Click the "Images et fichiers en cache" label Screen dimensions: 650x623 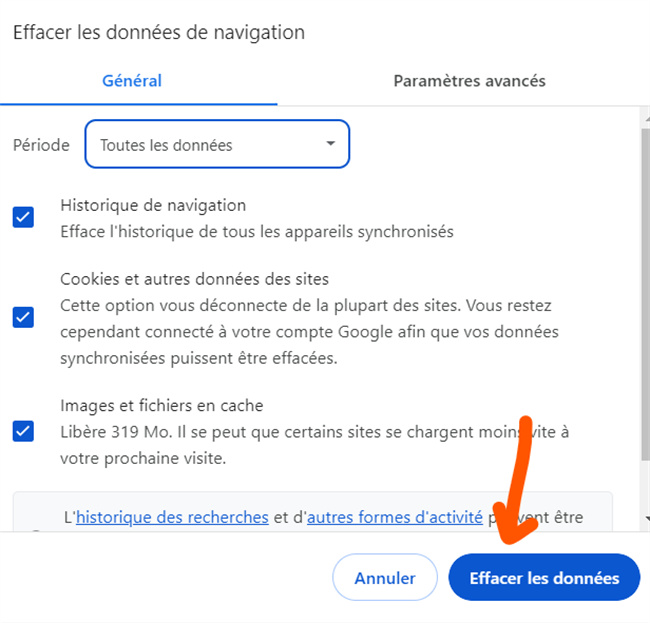point(162,406)
